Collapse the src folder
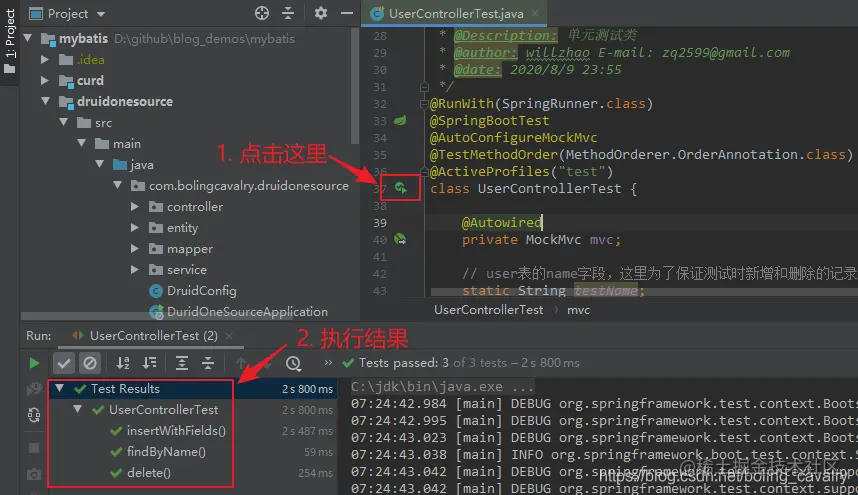Viewport: 858px width, 495px height. click(x=63, y=122)
